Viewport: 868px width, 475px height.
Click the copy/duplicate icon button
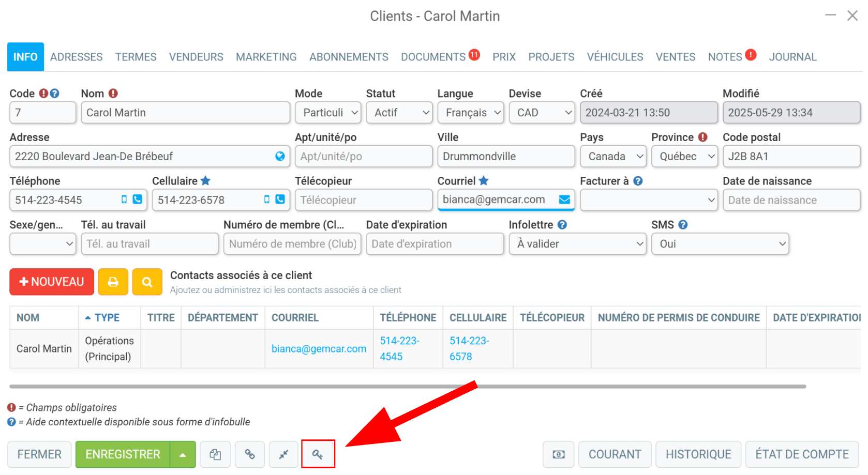pos(215,454)
